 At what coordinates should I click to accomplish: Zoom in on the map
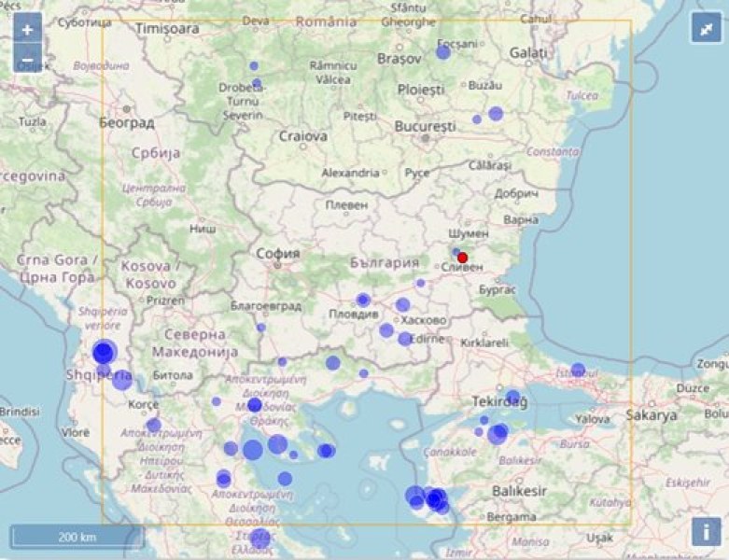[x=27, y=29]
